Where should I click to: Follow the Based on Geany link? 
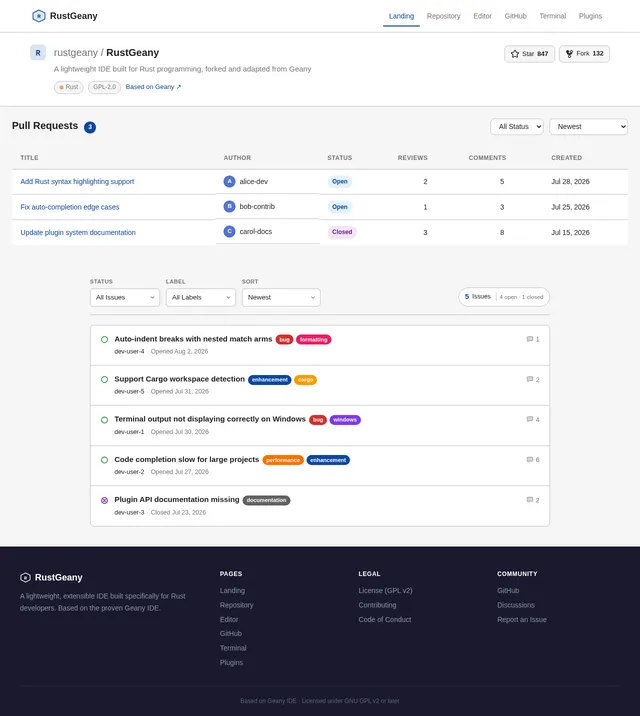point(153,87)
